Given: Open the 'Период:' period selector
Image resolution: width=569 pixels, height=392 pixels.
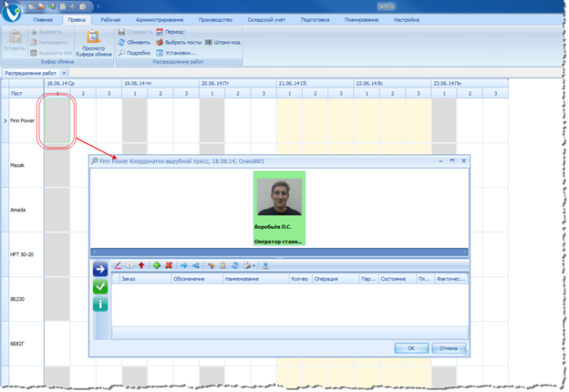Looking at the screenshot, I should click(x=171, y=32).
